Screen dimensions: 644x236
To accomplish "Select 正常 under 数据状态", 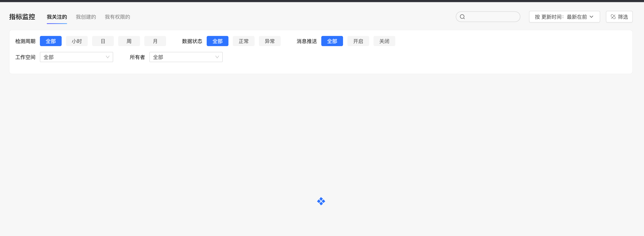I will click(243, 41).
